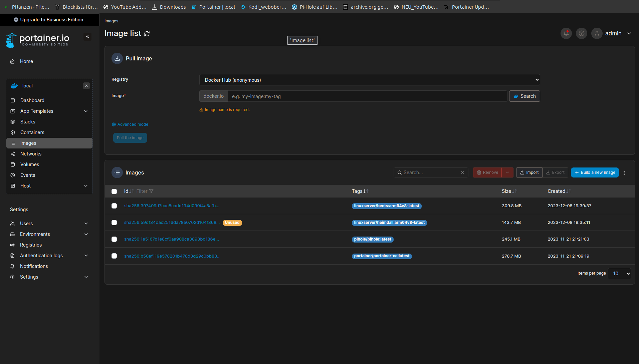The width and height of the screenshot is (639, 364).
Task: Open image sha256:59df34dac2516da7 link
Action: click(x=172, y=223)
